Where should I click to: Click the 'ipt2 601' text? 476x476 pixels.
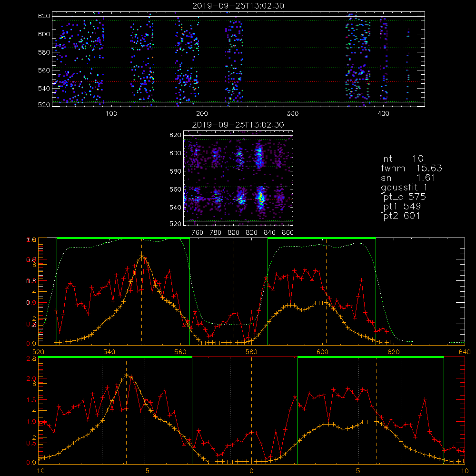tap(401, 216)
